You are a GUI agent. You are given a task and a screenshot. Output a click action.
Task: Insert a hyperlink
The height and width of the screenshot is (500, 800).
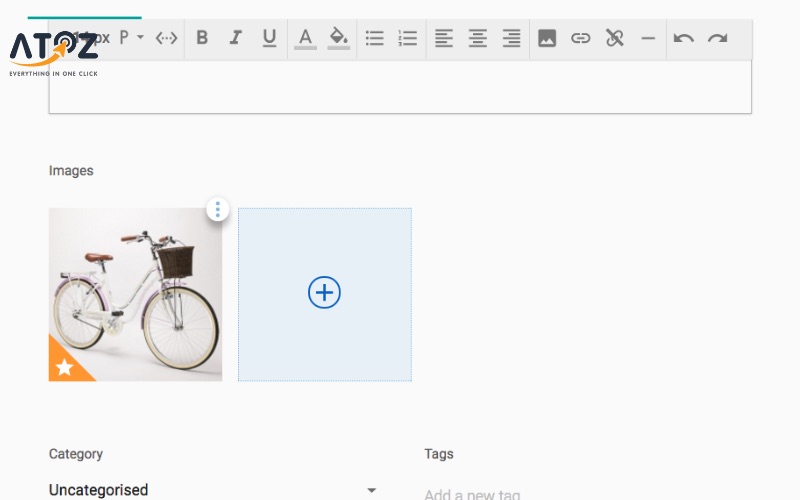[x=581, y=38]
